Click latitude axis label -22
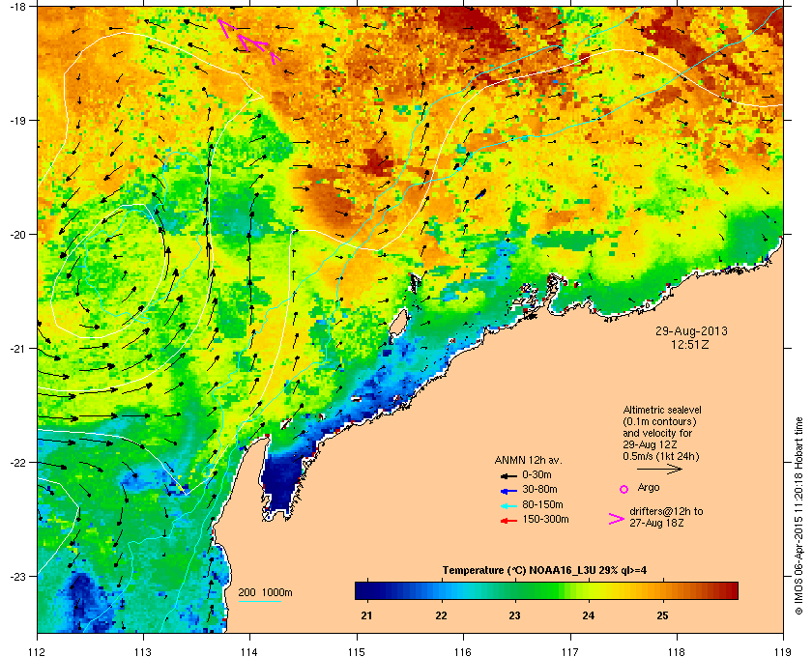The width and height of the screenshot is (812, 657). pyautogui.click(x=17, y=463)
